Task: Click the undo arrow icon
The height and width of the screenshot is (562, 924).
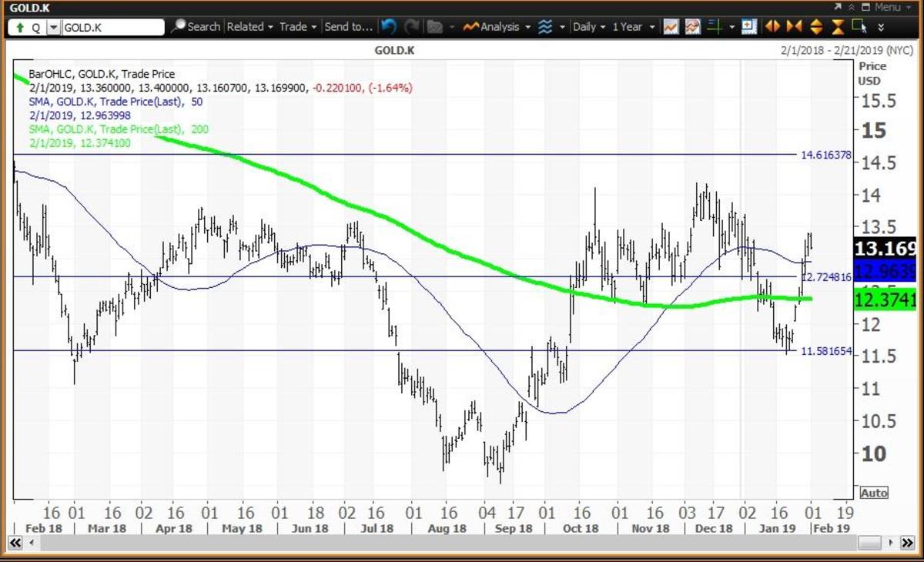Action: click(389, 27)
